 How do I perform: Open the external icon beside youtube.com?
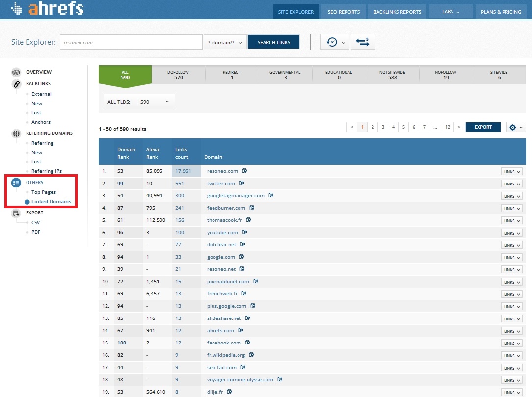point(244,232)
